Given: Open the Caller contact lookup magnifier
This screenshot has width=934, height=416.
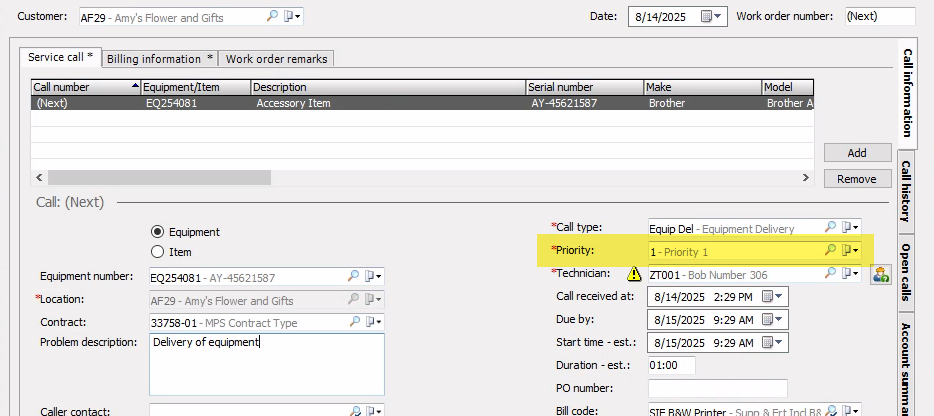Looking at the screenshot, I should (354, 411).
